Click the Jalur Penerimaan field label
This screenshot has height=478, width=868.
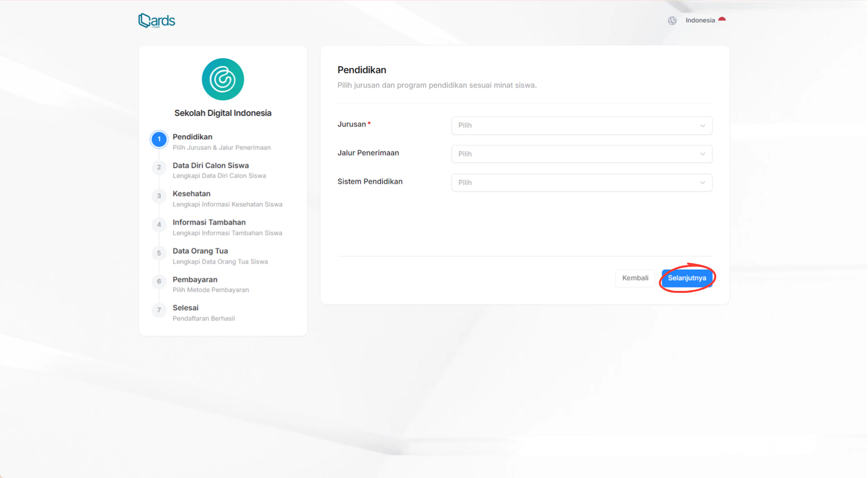pyautogui.click(x=368, y=153)
